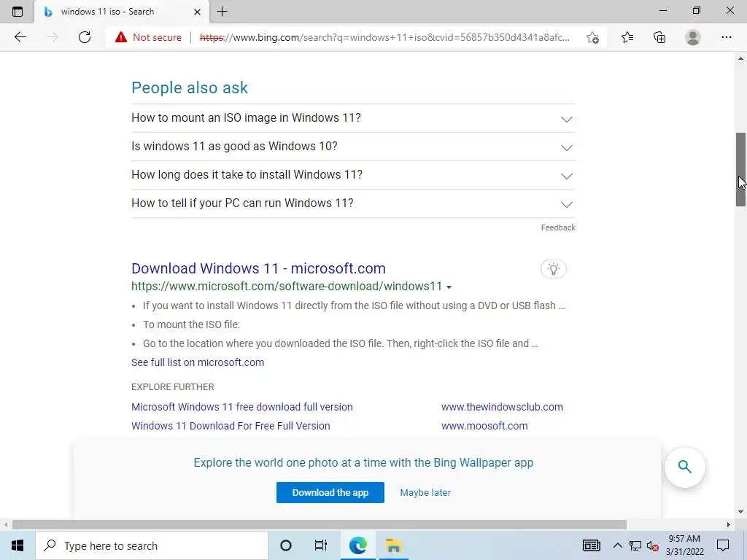Click the scroll up arrow
Viewport: 747px width, 560px height.
pos(740,58)
